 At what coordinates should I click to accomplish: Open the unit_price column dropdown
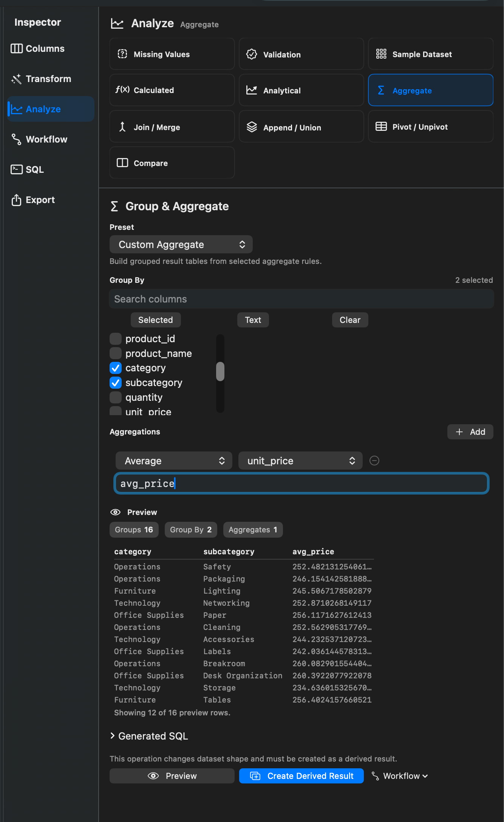[x=300, y=461]
